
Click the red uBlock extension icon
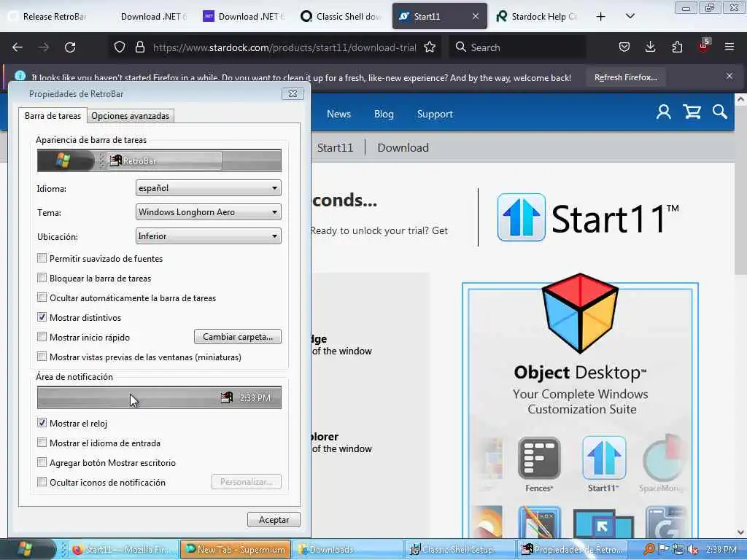pos(704,46)
